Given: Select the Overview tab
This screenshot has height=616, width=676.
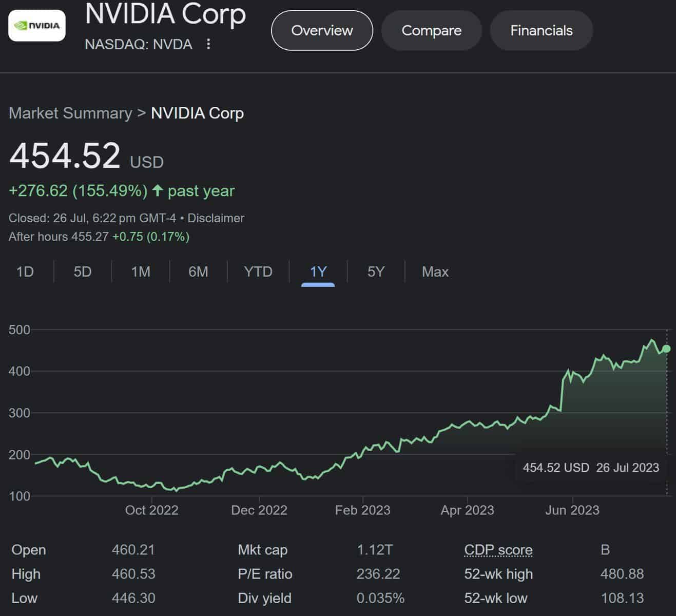Looking at the screenshot, I should coord(322,31).
